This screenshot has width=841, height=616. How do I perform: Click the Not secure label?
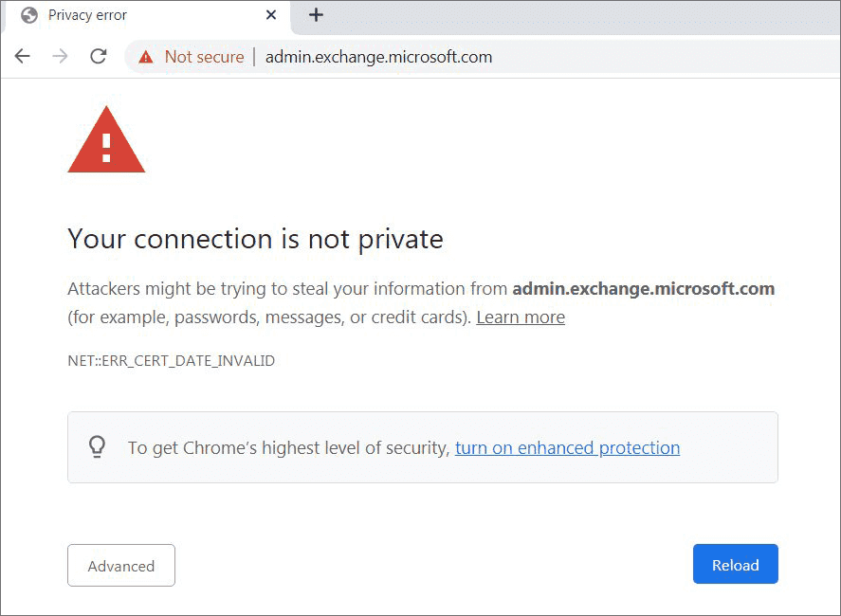[205, 57]
